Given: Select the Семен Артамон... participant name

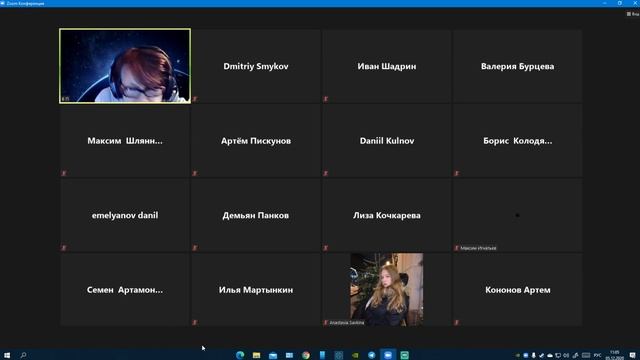Looking at the screenshot, I should (125, 290).
